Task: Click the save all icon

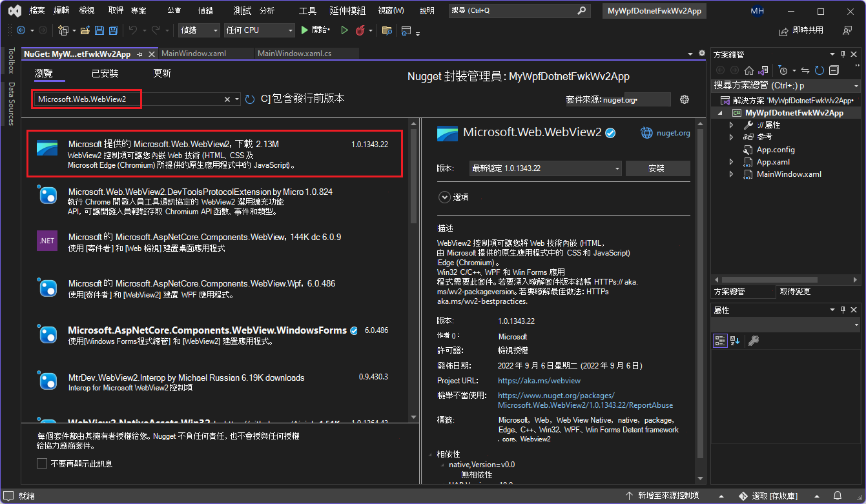Action: point(113,30)
